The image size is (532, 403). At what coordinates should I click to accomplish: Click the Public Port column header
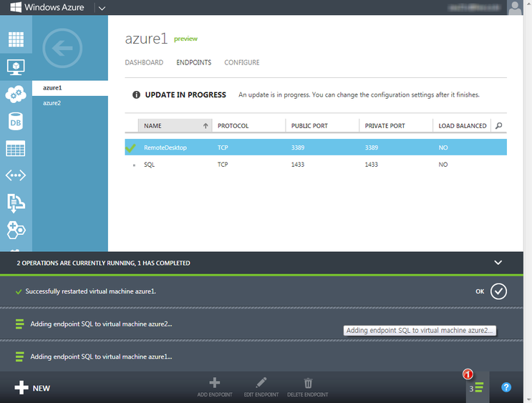click(322, 126)
